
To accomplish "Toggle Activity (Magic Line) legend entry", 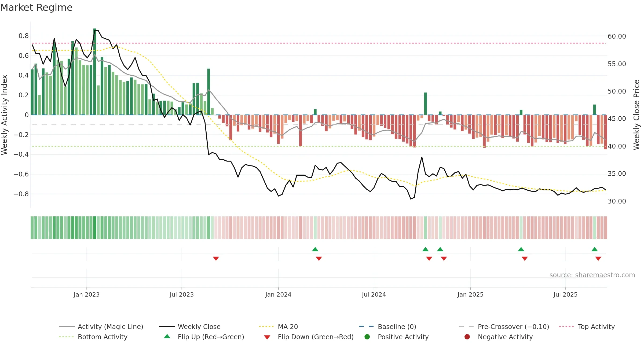I will click(x=101, y=327).
